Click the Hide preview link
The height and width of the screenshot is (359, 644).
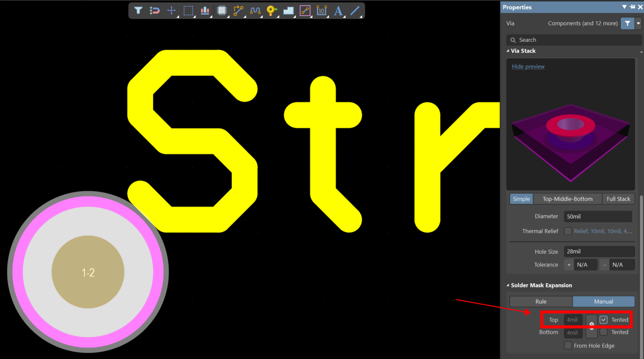click(528, 66)
